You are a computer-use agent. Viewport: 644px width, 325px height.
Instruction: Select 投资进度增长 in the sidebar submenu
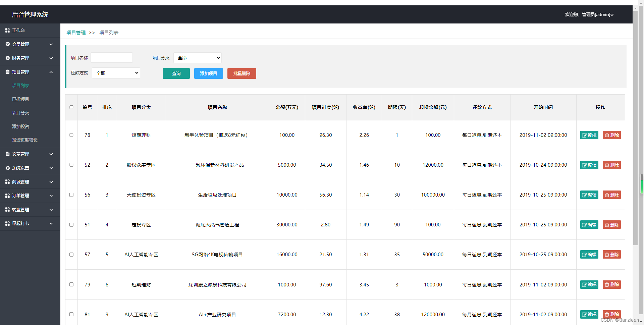point(24,140)
